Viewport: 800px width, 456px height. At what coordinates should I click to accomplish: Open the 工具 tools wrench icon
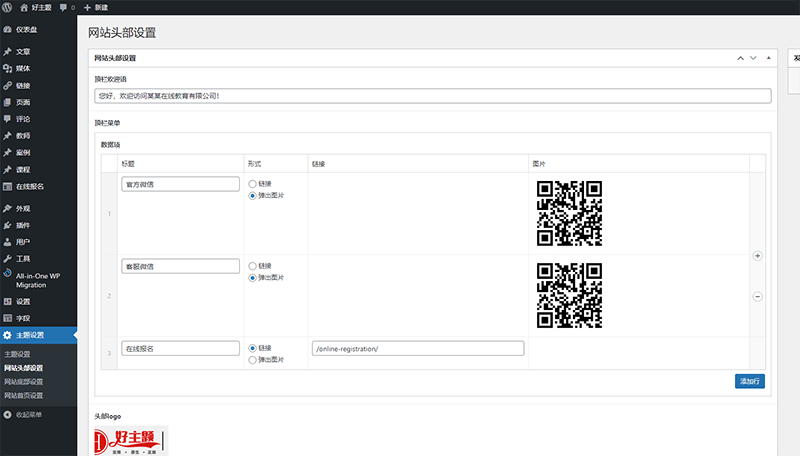point(7,259)
